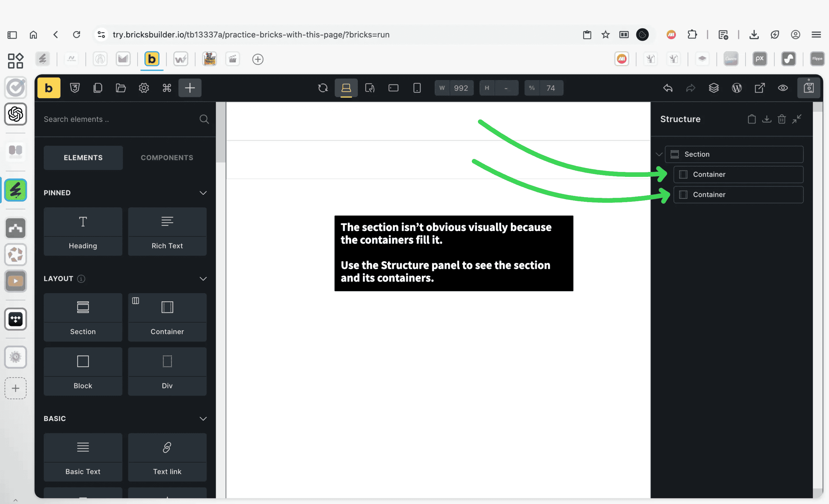Click the CSS shield icon

[x=75, y=88]
